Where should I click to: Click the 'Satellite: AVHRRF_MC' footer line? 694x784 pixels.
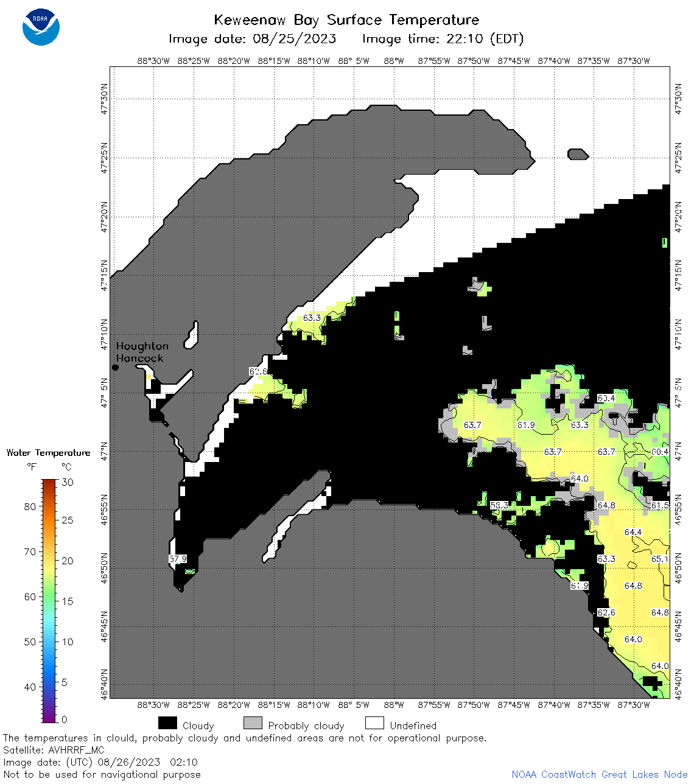[x=54, y=750]
